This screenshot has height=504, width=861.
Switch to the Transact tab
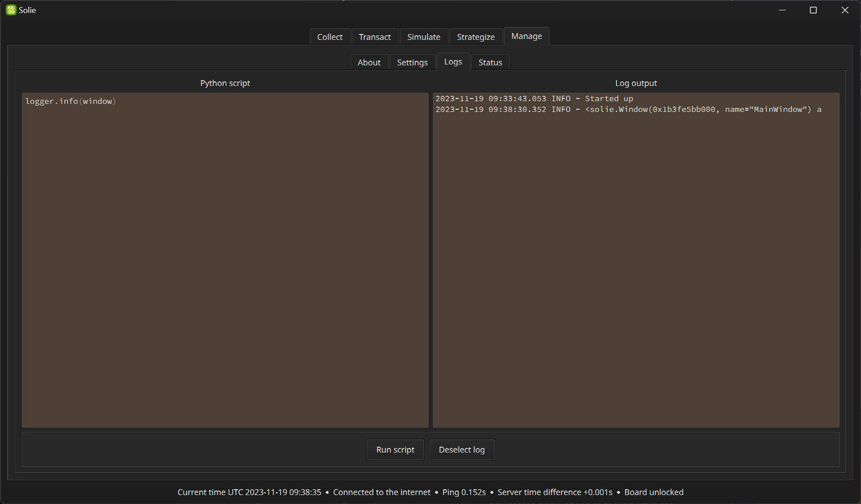[x=374, y=37]
